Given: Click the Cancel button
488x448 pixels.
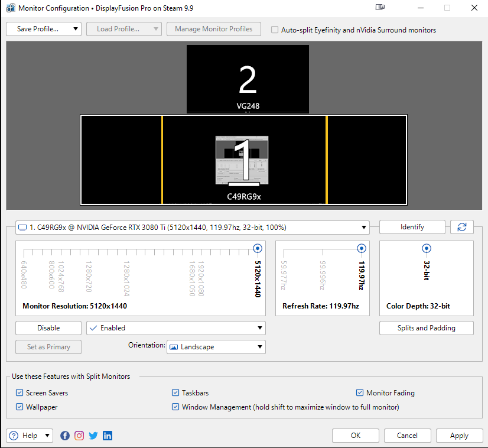Looking at the screenshot, I should click(407, 436).
